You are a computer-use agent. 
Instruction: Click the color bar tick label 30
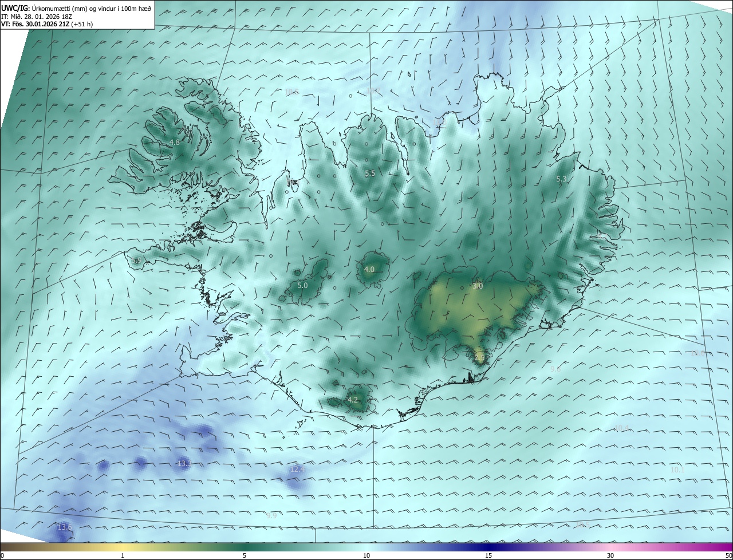[x=610, y=555]
